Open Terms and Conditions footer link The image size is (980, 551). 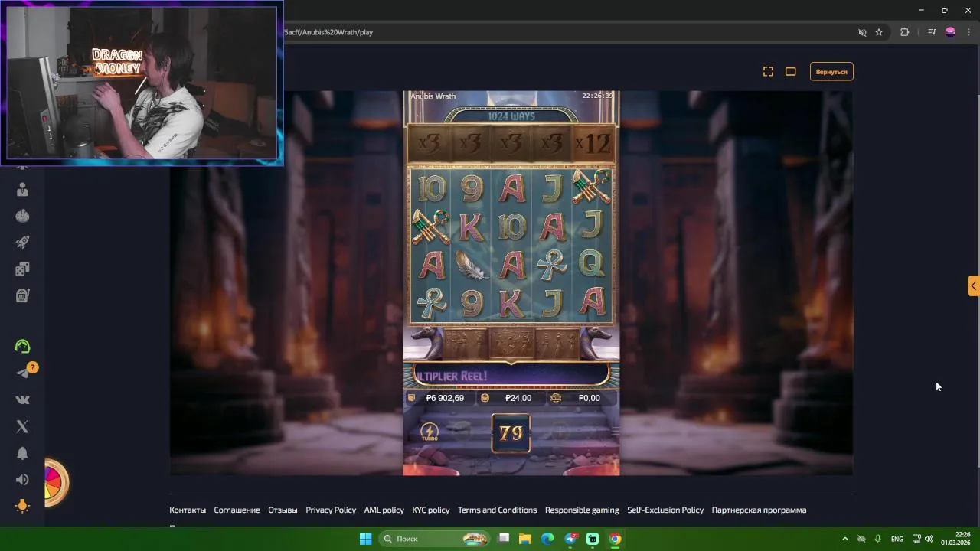click(497, 510)
